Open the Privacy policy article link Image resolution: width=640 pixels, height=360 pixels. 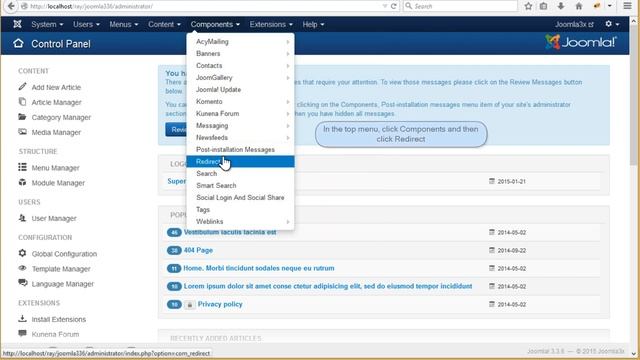220,304
